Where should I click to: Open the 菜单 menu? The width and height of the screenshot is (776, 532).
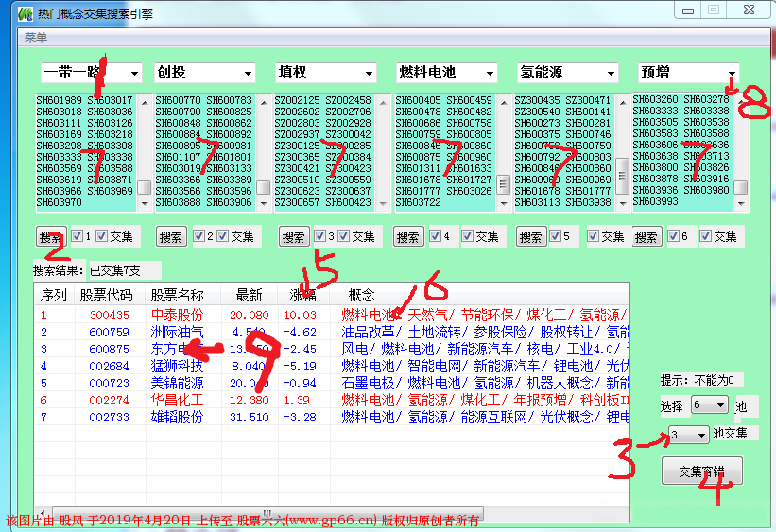(36, 37)
